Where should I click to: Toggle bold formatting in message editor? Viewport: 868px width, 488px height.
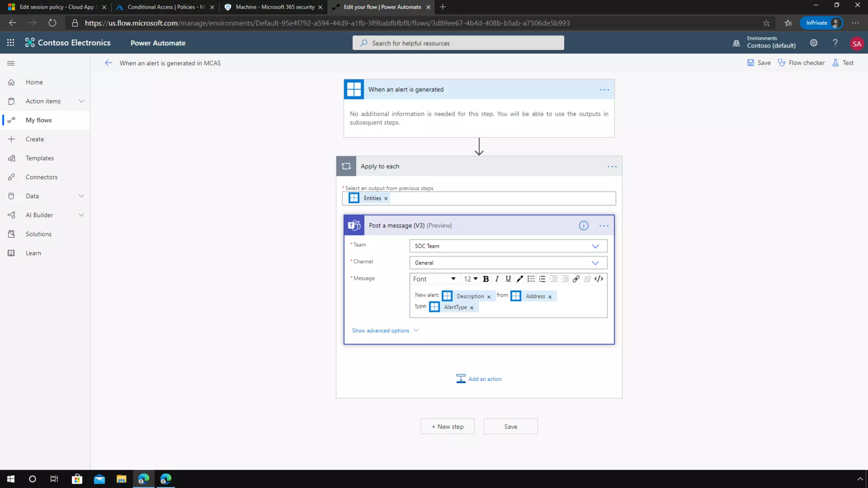pyautogui.click(x=486, y=279)
